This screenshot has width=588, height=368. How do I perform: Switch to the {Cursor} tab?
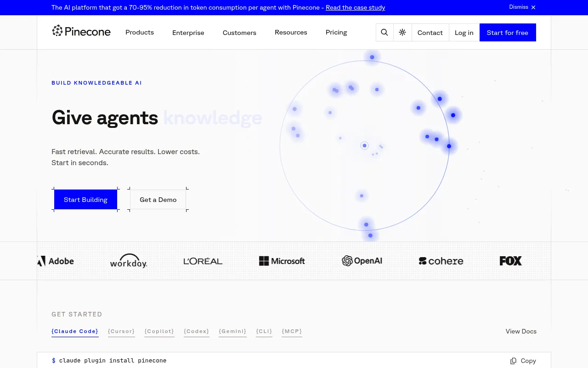pos(121,331)
